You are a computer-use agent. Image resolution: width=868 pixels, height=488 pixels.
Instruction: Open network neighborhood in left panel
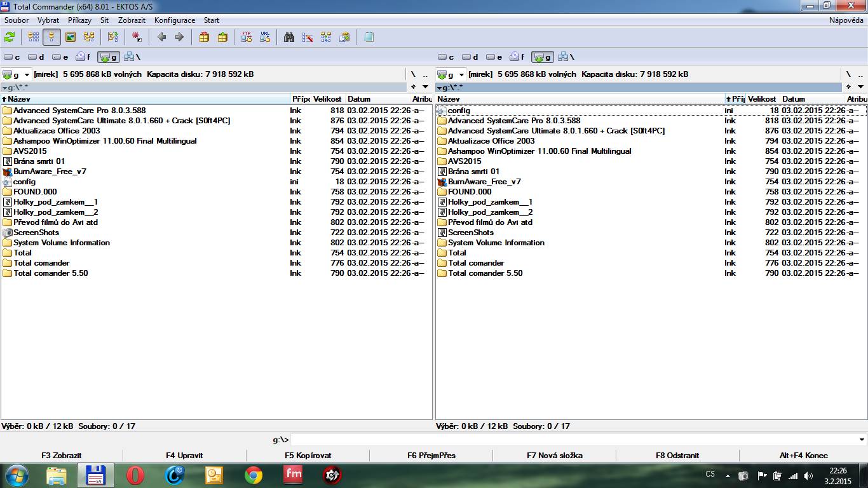(132, 57)
